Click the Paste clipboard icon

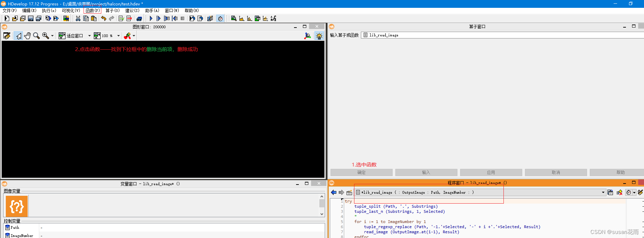94,18
